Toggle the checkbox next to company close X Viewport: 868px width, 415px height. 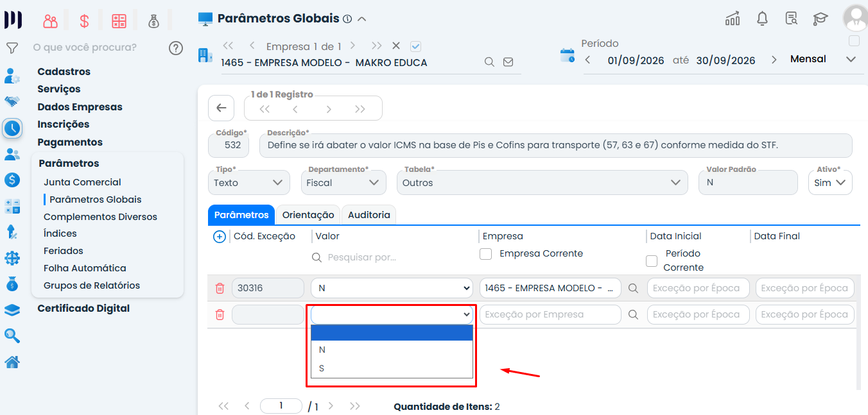pyautogui.click(x=415, y=46)
